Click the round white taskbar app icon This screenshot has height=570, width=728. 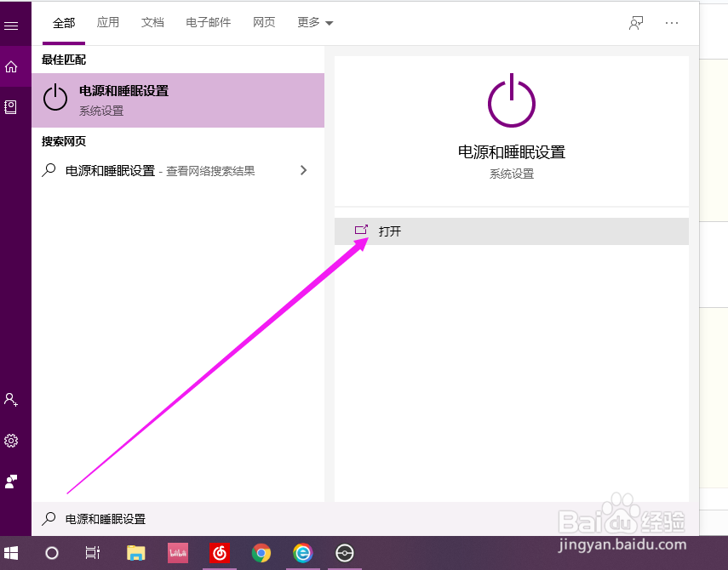click(345, 553)
